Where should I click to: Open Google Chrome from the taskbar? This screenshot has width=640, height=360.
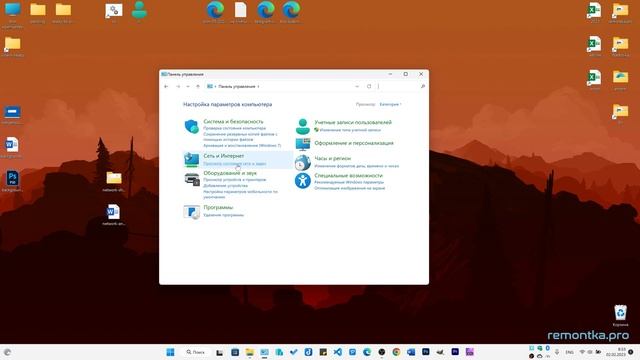click(x=396, y=352)
